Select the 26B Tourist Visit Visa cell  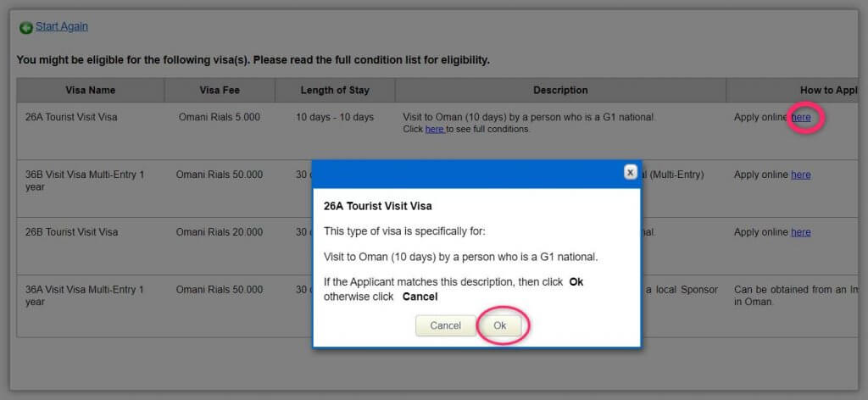click(72, 232)
